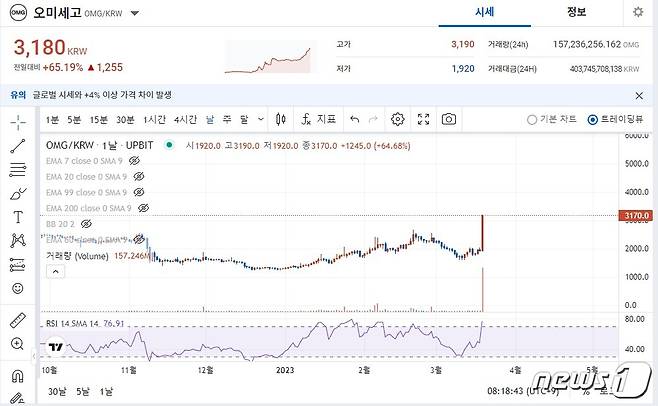Toggle visibility of EMA 99 indicator

(139, 192)
